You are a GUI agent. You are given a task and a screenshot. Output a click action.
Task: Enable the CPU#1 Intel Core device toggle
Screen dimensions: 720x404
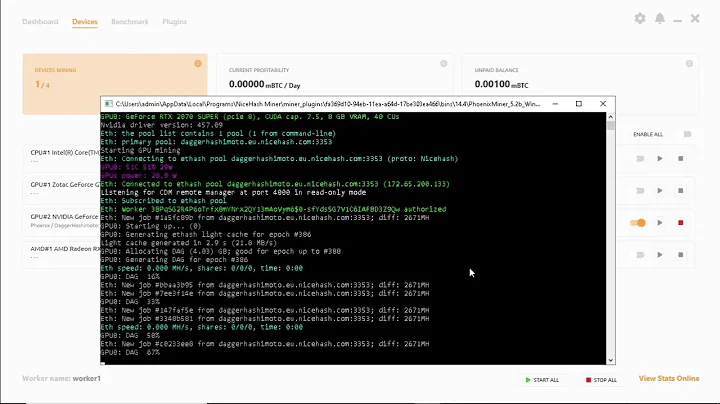pyautogui.click(x=640, y=158)
